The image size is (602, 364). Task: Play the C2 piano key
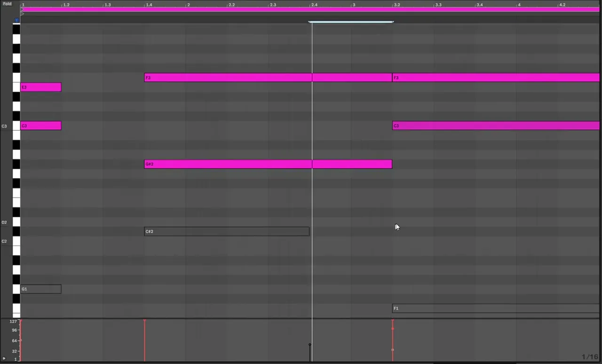click(16, 241)
